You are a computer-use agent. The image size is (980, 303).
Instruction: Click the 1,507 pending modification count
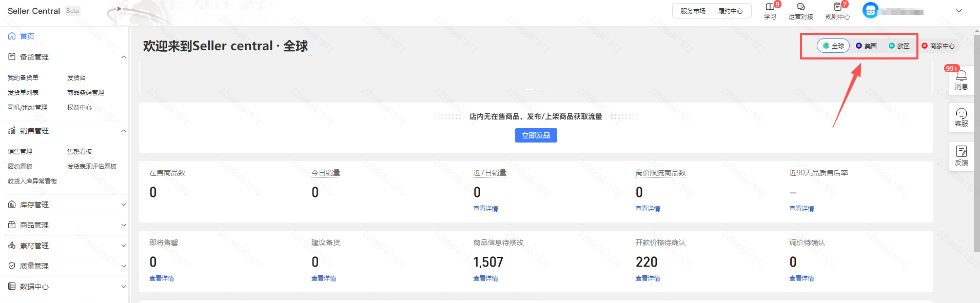click(488, 262)
